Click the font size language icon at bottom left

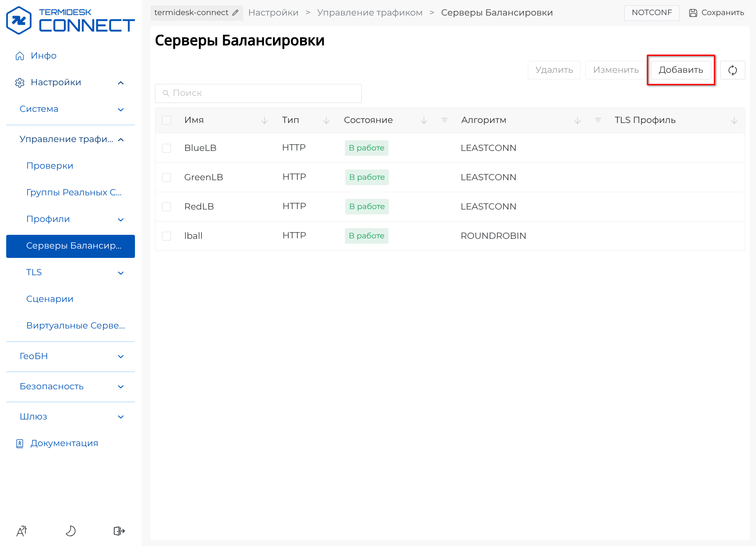tap(22, 531)
